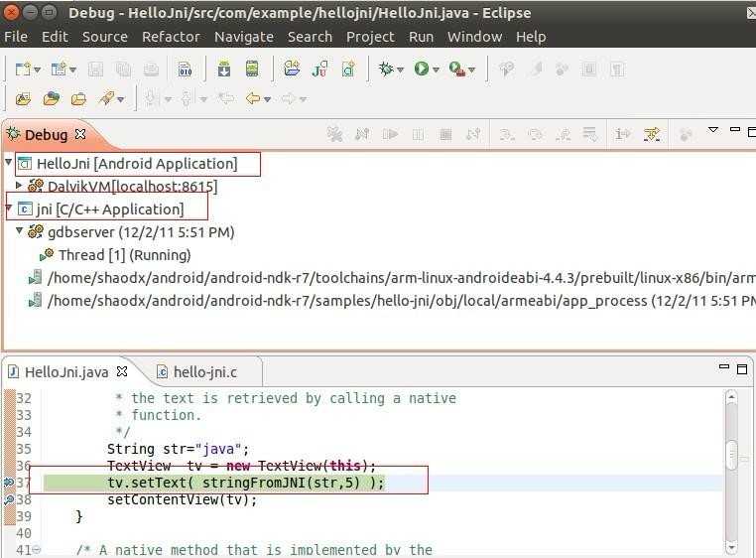The width and height of the screenshot is (756, 558).
Task: Click Remove All Terminated Launches icon
Action: pyautogui.click(x=334, y=134)
